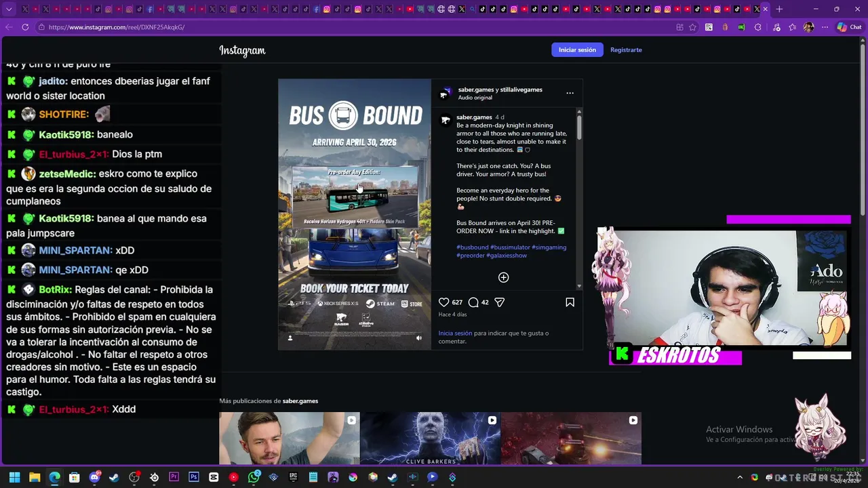The image size is (868, 488).
Task: Click saber.games username in the caption
Action: (474, 117)
